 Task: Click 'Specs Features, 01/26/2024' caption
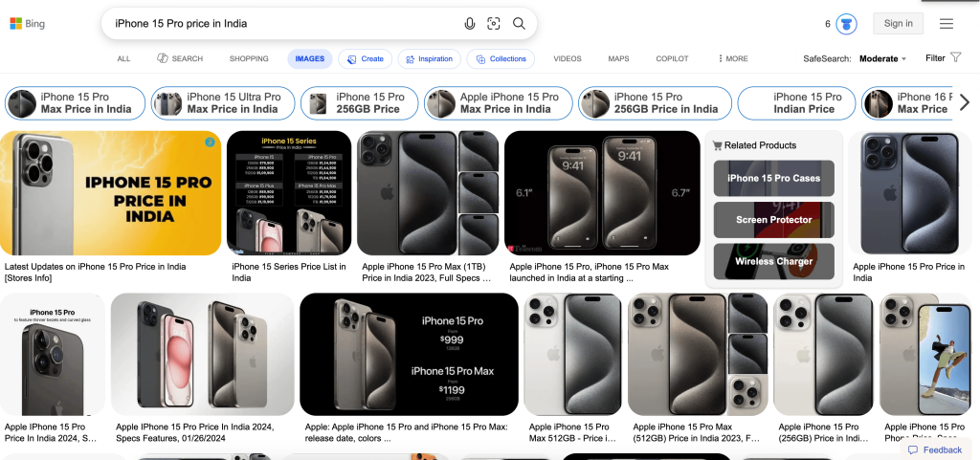(195, 432)
